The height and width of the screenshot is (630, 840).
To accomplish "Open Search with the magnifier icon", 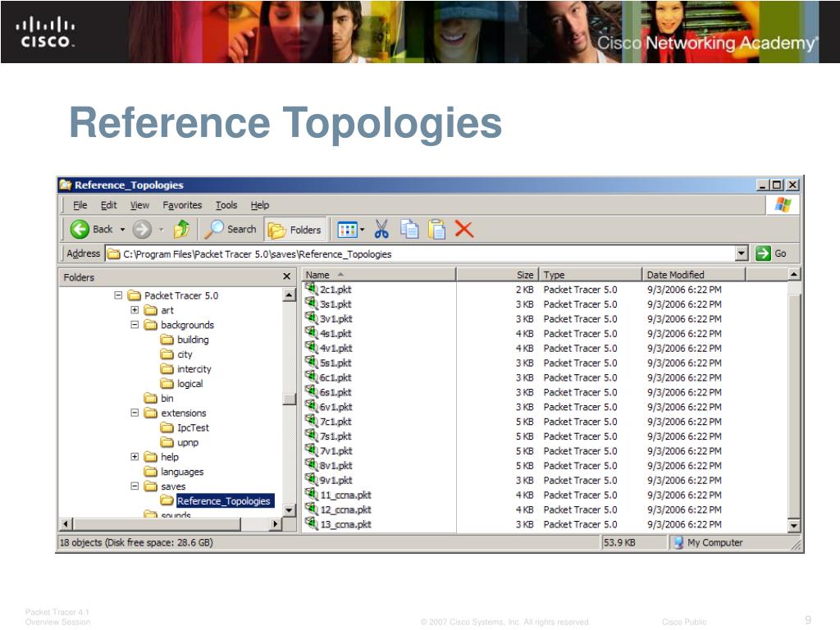I will (x=214, y=230).
